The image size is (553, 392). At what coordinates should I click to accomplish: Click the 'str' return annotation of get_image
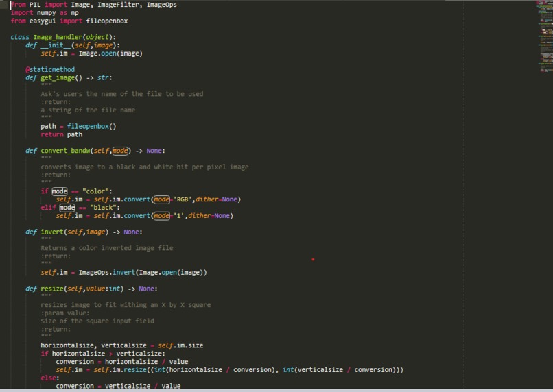click(x=103, y=77)
